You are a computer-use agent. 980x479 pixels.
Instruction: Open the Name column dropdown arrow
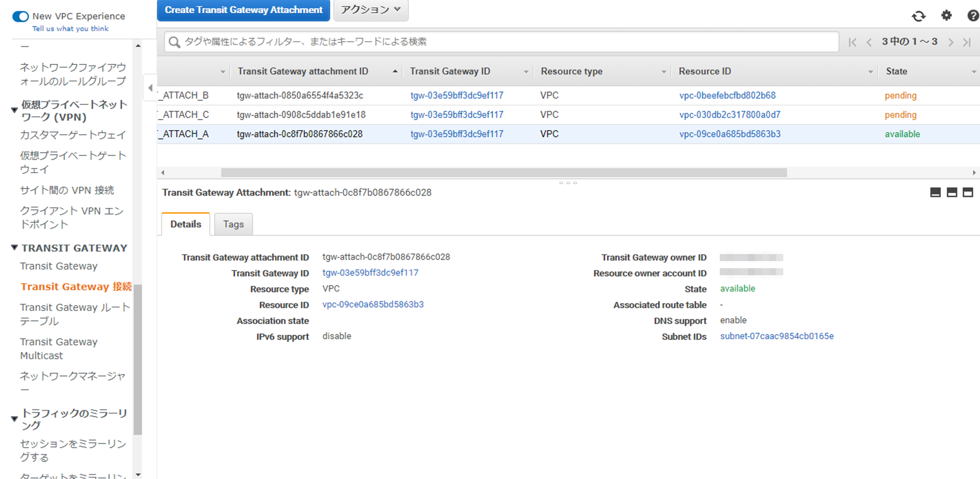(223, 71)
